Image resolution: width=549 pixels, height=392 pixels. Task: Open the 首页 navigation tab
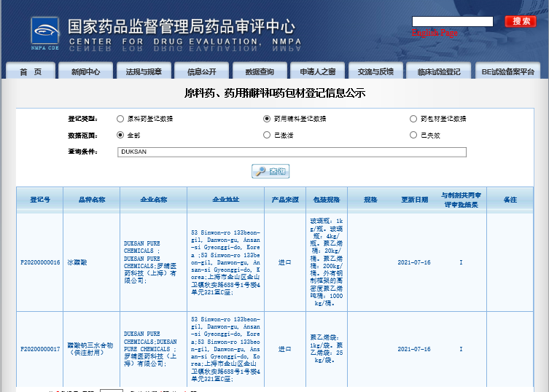pos(31,71)
